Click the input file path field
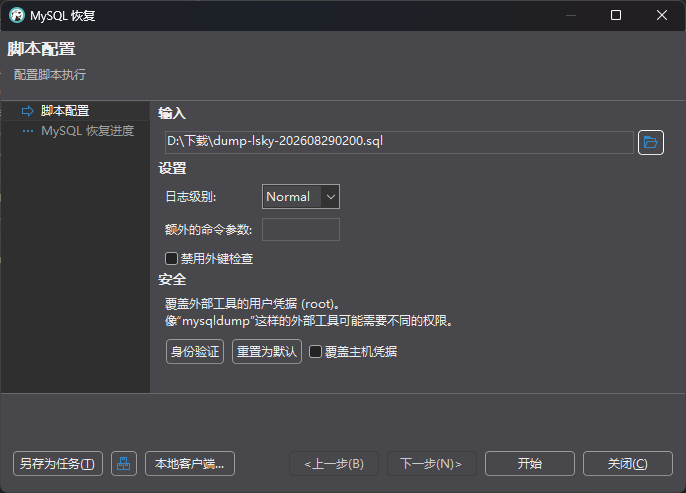 pyautogui.click(x=399, y=142)
